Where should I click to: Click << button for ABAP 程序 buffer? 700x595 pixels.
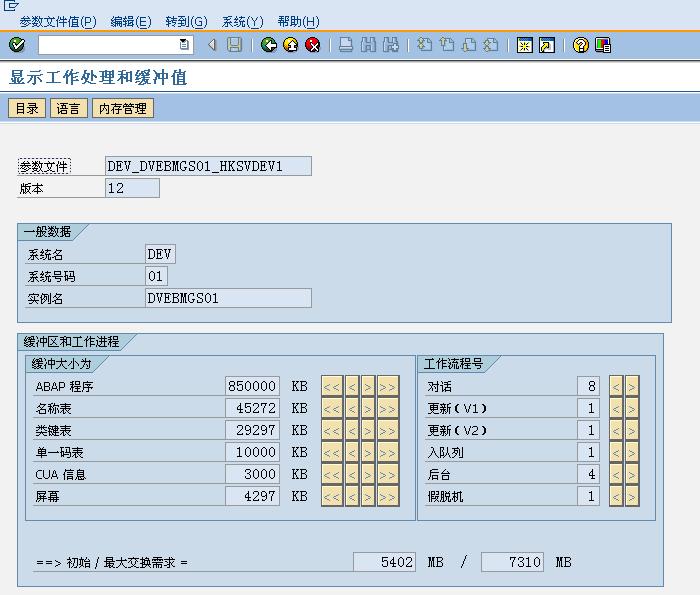[x=332, y=387]
